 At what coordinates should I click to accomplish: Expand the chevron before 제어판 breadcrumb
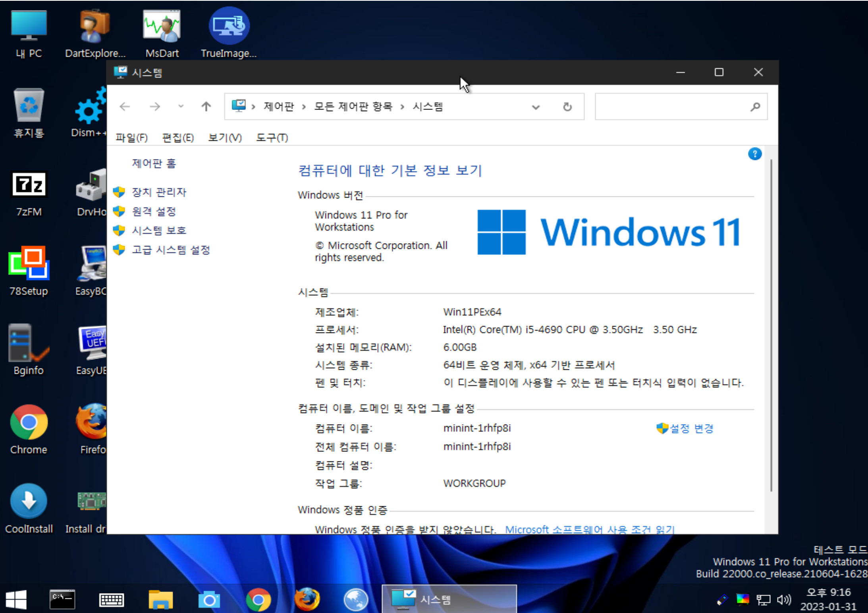point(253,107)
